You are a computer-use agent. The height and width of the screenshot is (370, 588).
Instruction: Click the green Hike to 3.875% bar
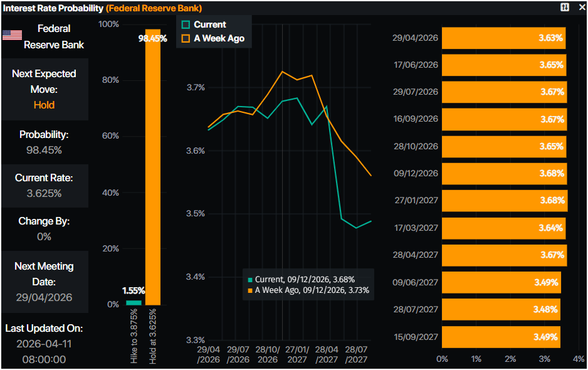click(x=134, y=302)
